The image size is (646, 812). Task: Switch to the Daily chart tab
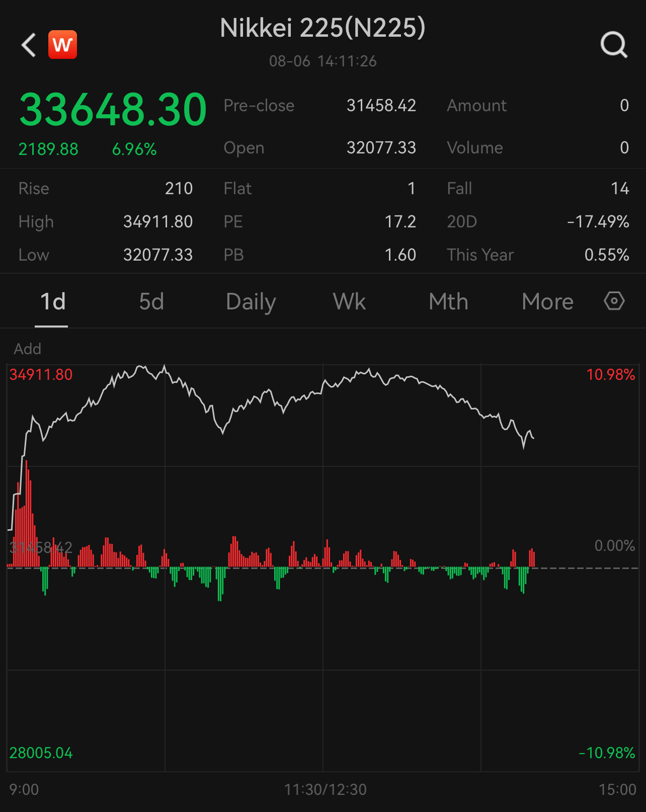click(251, 303)
